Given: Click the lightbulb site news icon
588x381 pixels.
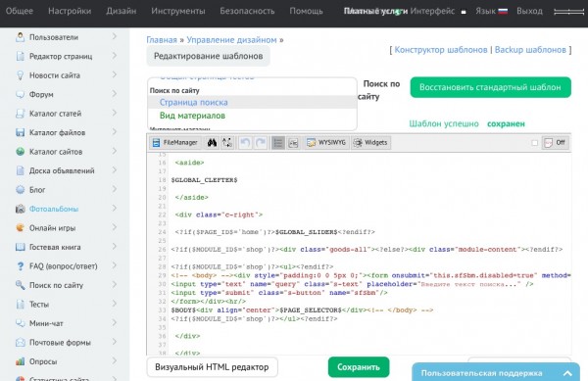Looking at the screenshot, I should point(21,75).
